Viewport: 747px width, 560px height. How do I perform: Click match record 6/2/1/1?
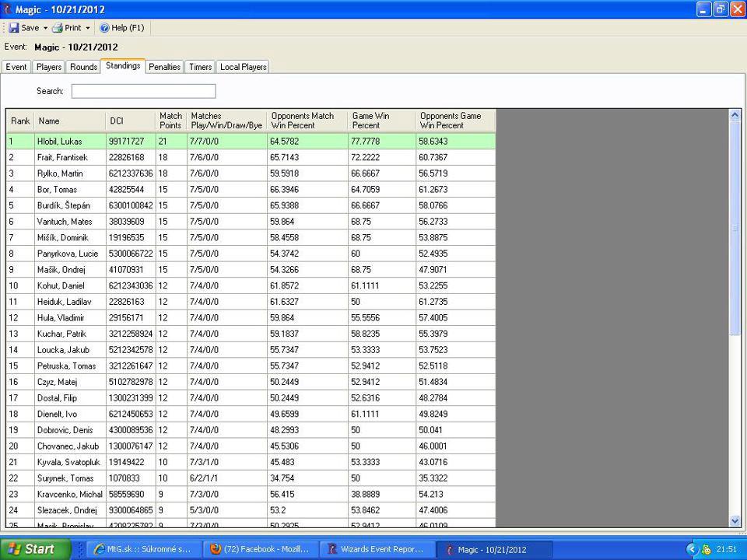204,478
